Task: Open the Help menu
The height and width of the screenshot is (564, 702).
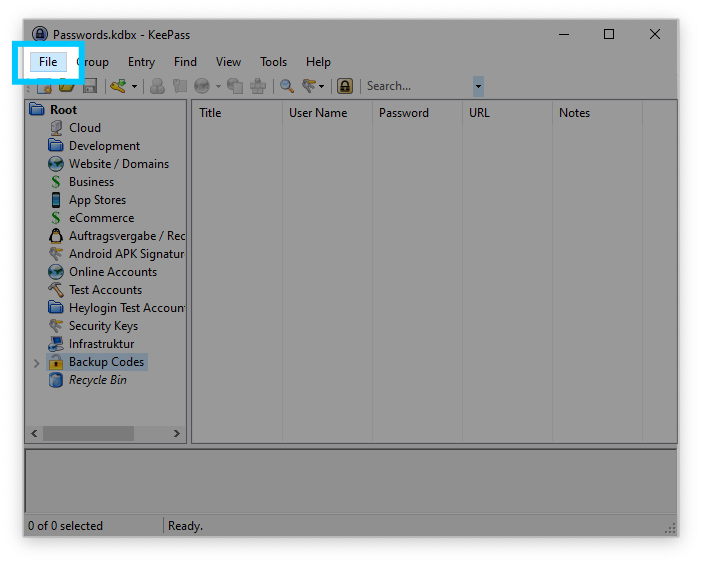Action: (x=318, y=62)
